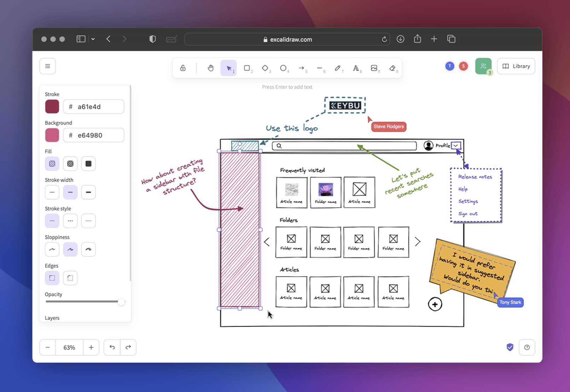570x392 pixels.
Task: Enable round edges option
Action: [x=70, y=278]
